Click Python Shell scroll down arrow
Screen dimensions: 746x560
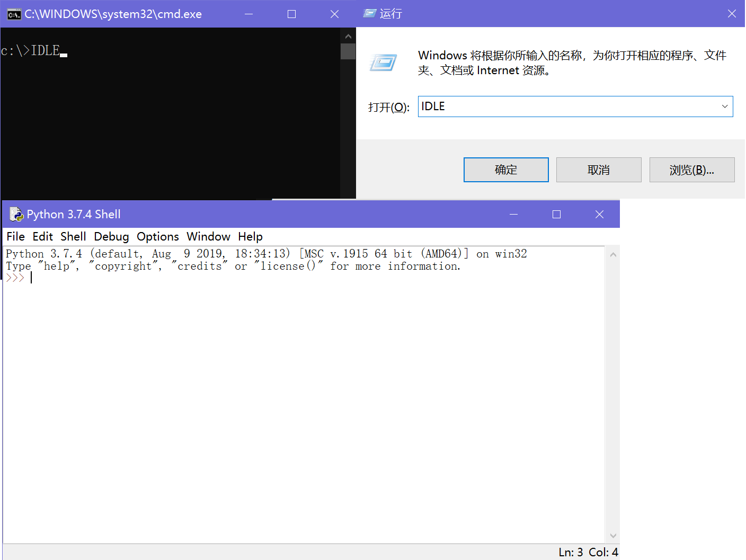tap(613, 536)
